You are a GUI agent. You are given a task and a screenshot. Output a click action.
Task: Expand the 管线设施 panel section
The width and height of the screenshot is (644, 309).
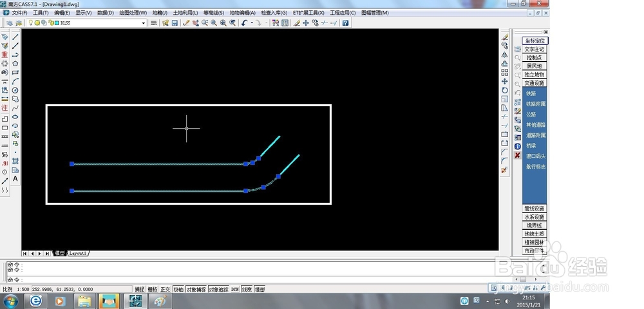coord(535,209)
